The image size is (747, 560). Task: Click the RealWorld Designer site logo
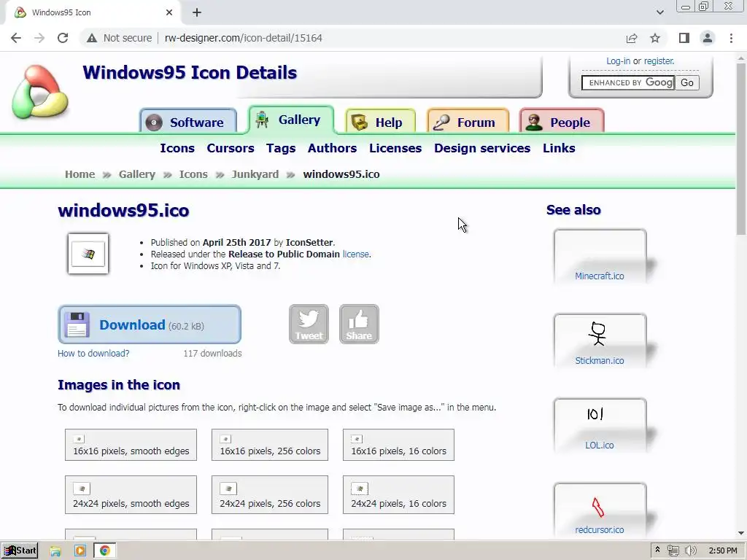41,91
